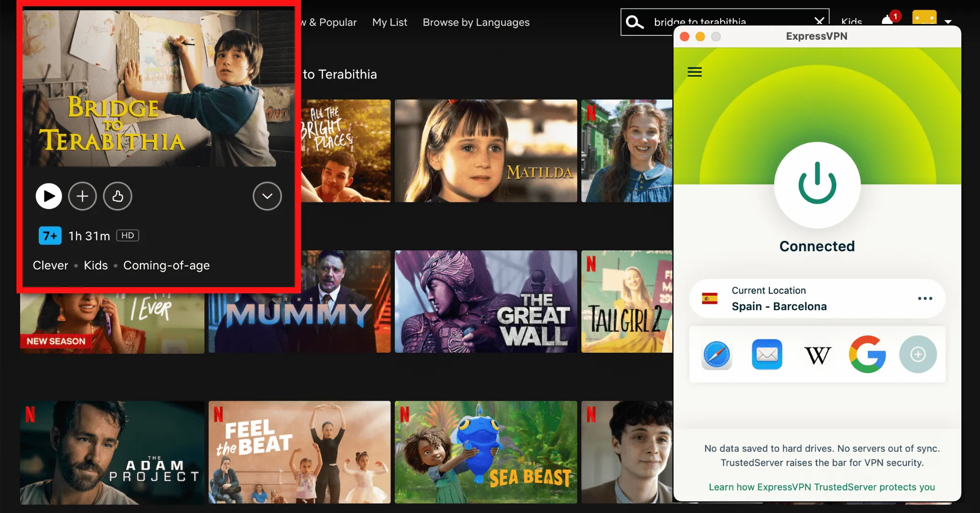Open The Sea Beast thumbnail
Image resolution: width=980 pixels, height=513 pixels.
point(486,452)
